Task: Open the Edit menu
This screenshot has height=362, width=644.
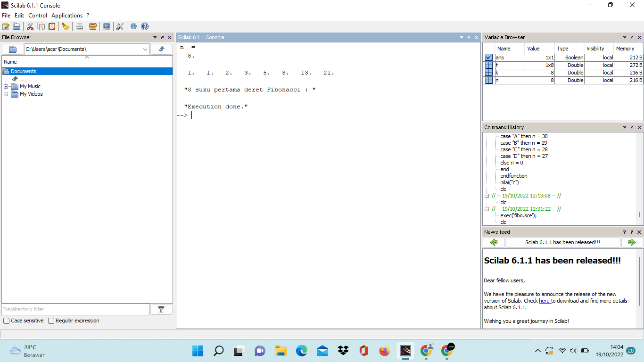Action: 19,16
